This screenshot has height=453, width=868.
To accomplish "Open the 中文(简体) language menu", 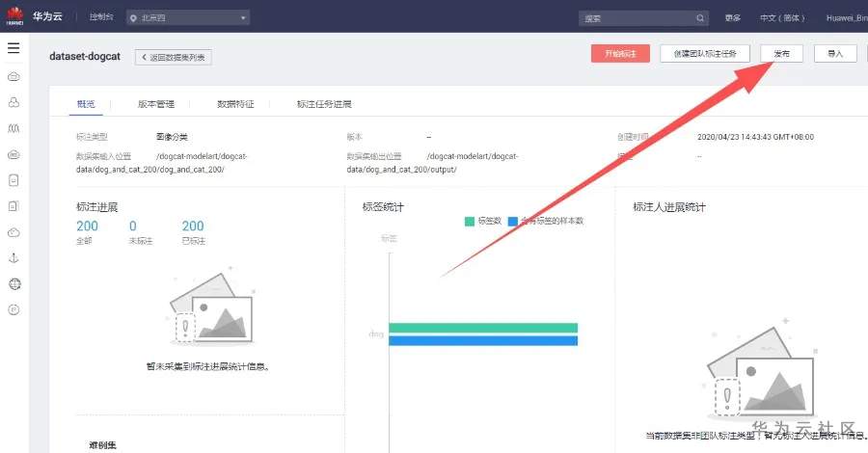I will (781, 17).
